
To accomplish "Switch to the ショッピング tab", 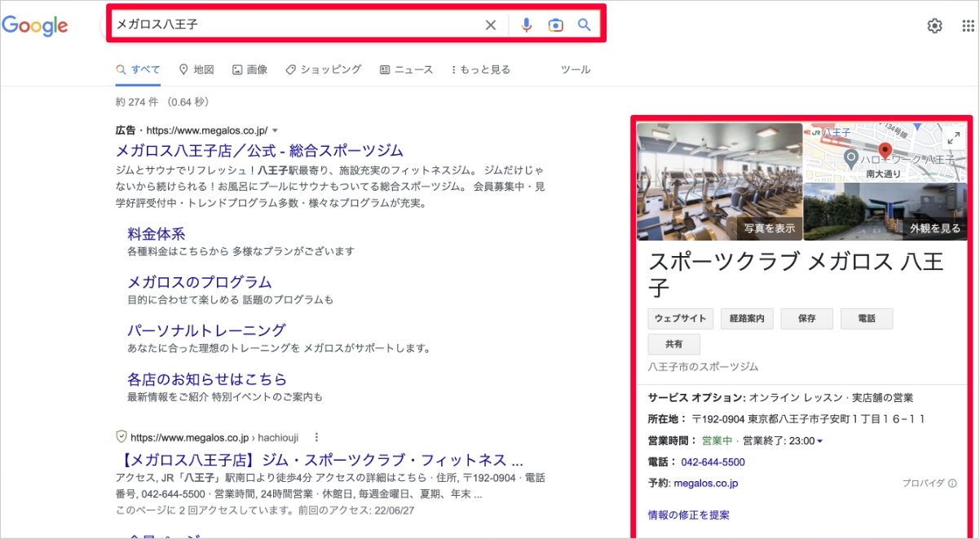I will tap(323, 70).
